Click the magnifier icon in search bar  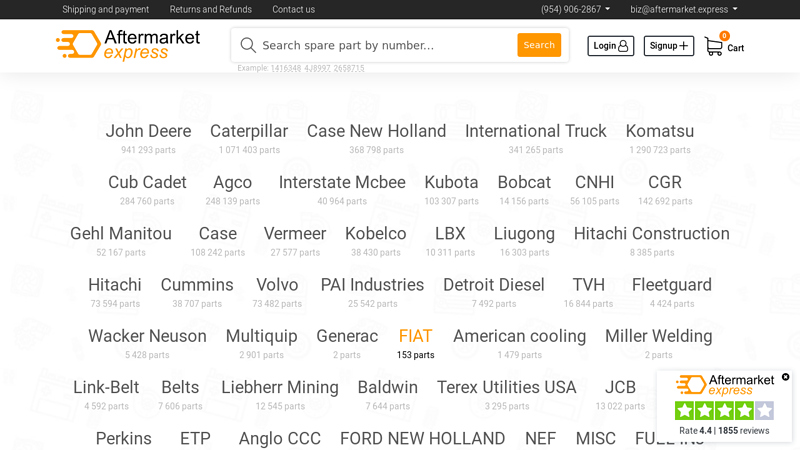click(248, 45)
